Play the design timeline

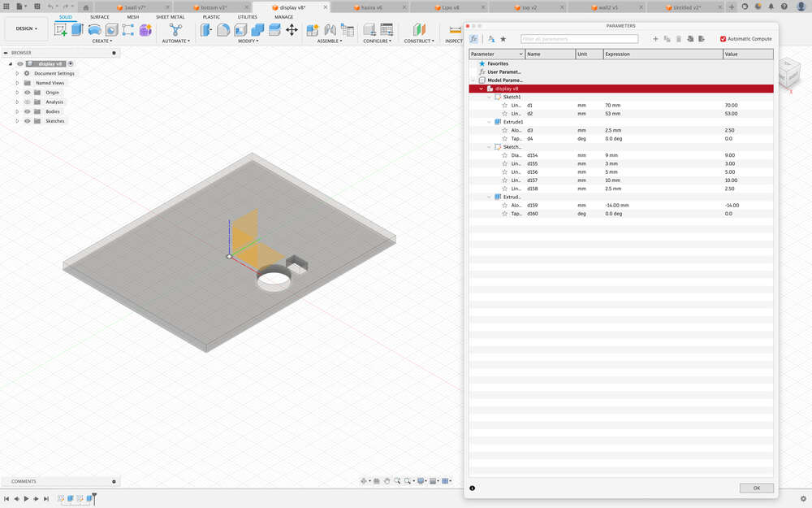[27, 499]
